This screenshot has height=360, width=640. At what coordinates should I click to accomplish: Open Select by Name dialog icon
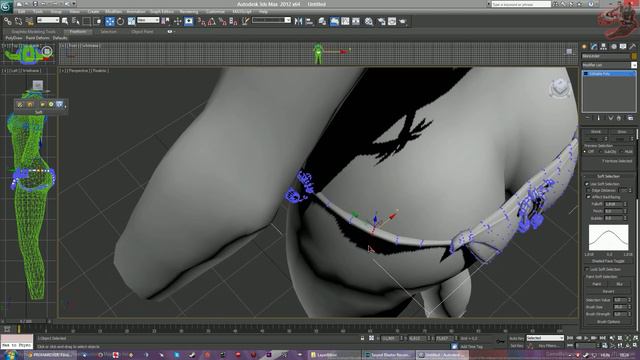76,21
